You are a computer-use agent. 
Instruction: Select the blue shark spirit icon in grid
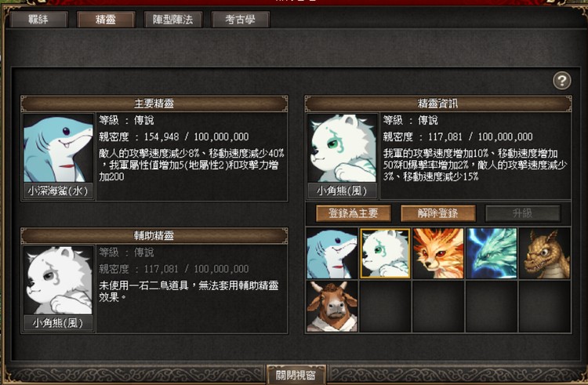332,253
